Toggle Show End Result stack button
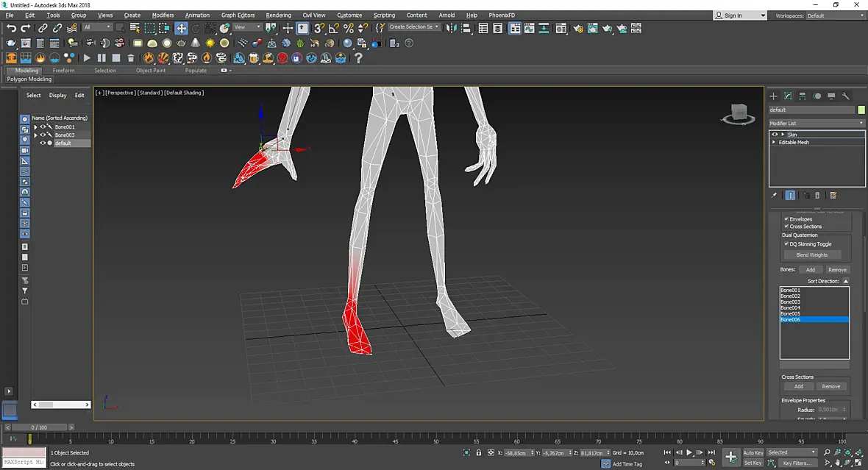Screen dimensions: 868x470 click(x=791, y=196)
